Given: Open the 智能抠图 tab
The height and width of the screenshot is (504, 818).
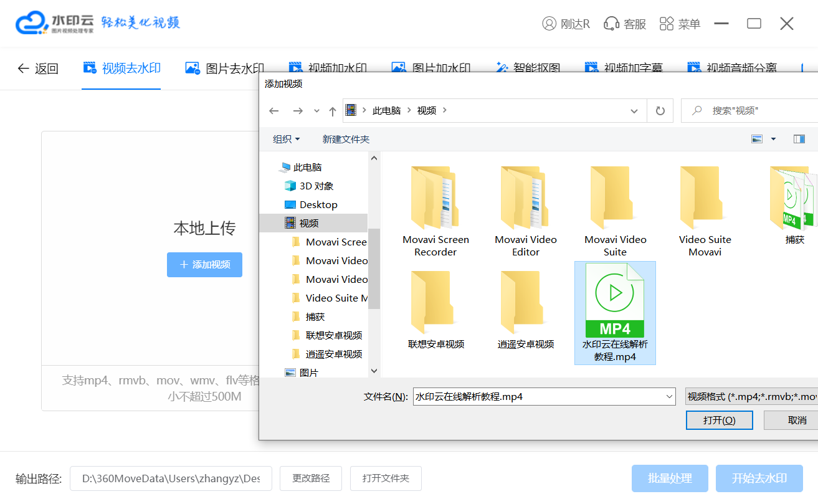Looking at the screenshot, I should [x=528, y=68].
